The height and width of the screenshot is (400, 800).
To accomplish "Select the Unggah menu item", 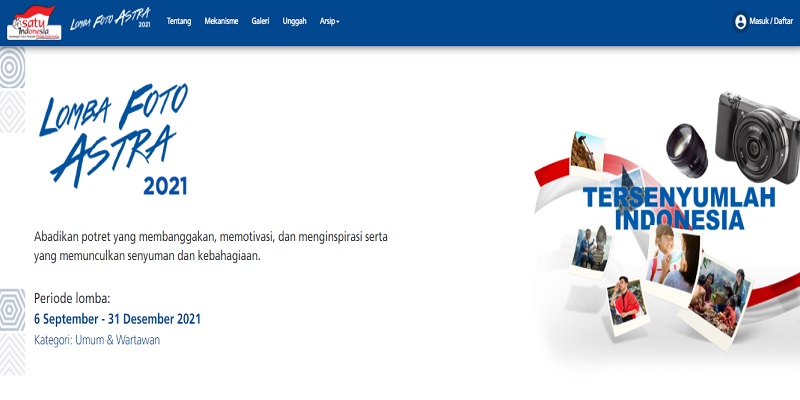I will click(294, 21).
